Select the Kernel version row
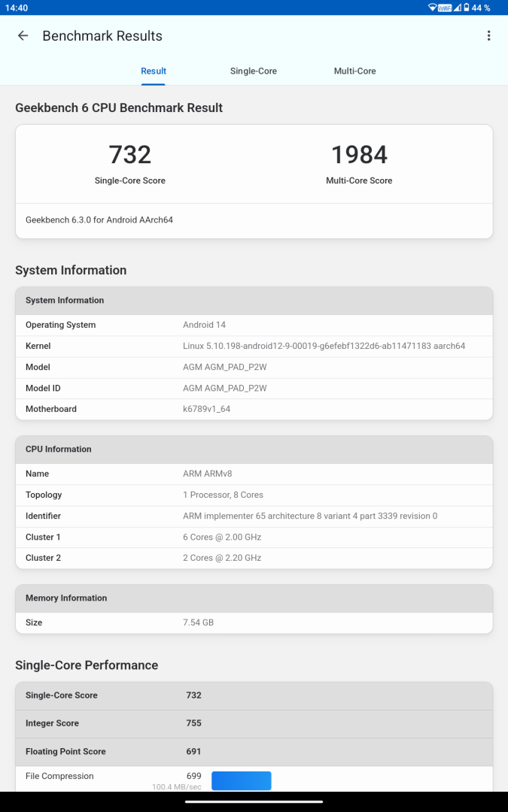508x812 pixels. (254, 346)
